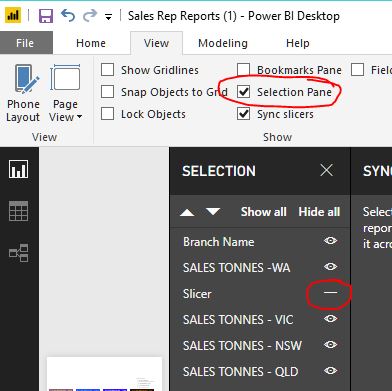Click the Power BI logo icon

(x=13, y=15)
